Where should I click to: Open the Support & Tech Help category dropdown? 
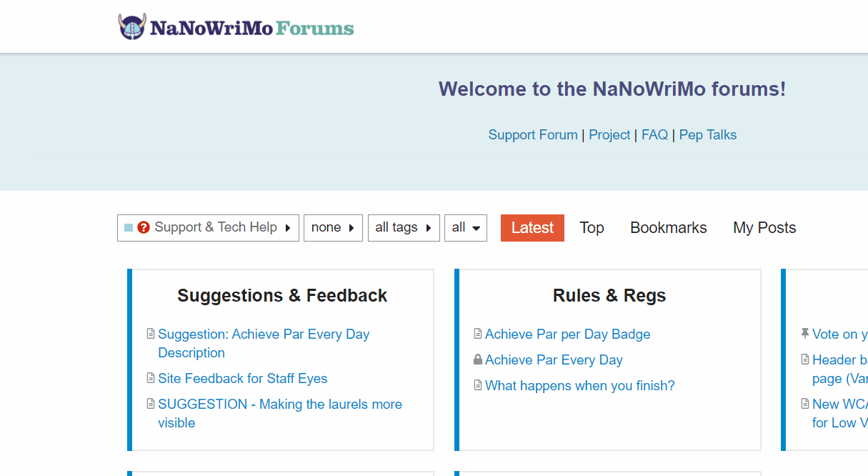[208, 228]
